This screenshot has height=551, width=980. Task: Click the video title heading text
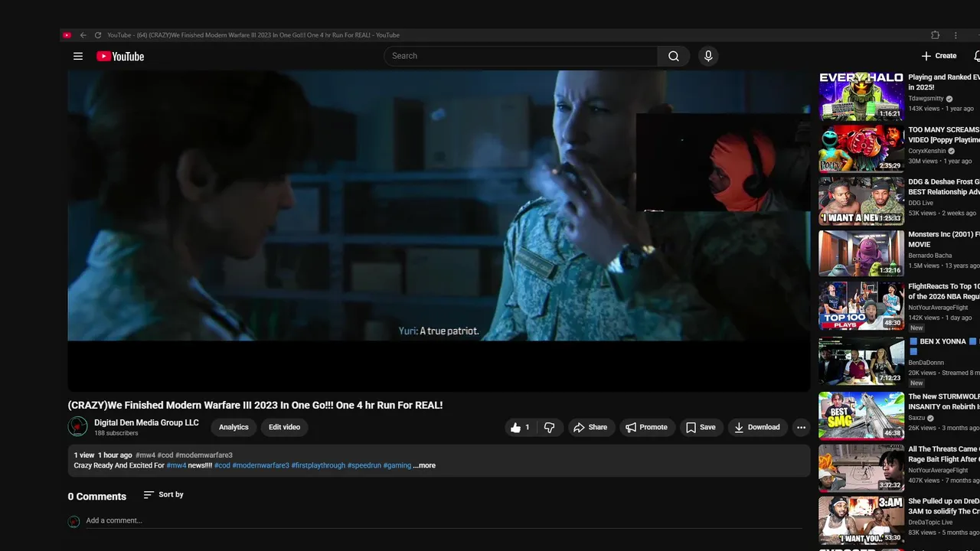[x=255, y=406]
